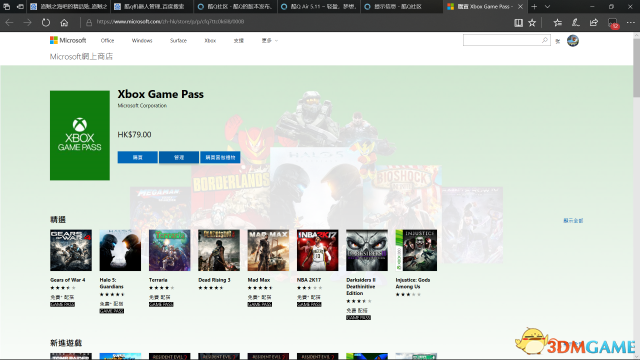Click the "Mad Max" title text
The height and width of the screenshot is (360, 640).
259,280
